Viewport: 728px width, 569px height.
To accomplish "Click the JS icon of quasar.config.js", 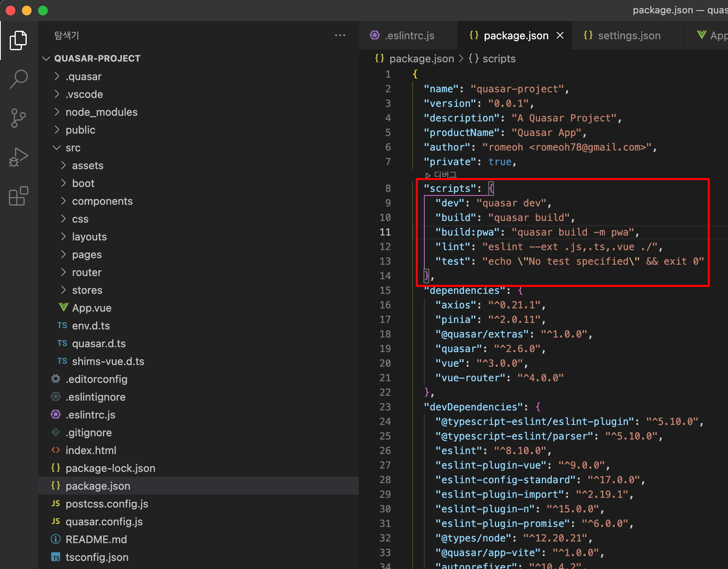I will coord(55,521).
